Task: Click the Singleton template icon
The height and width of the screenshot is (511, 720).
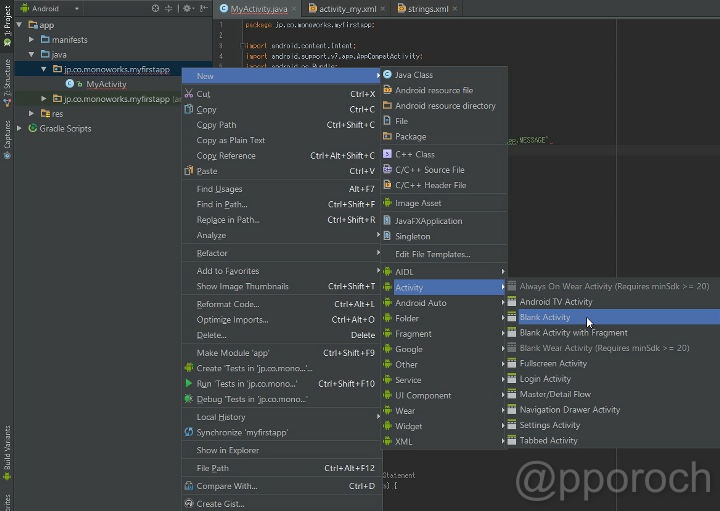Action: click(388, 236)
